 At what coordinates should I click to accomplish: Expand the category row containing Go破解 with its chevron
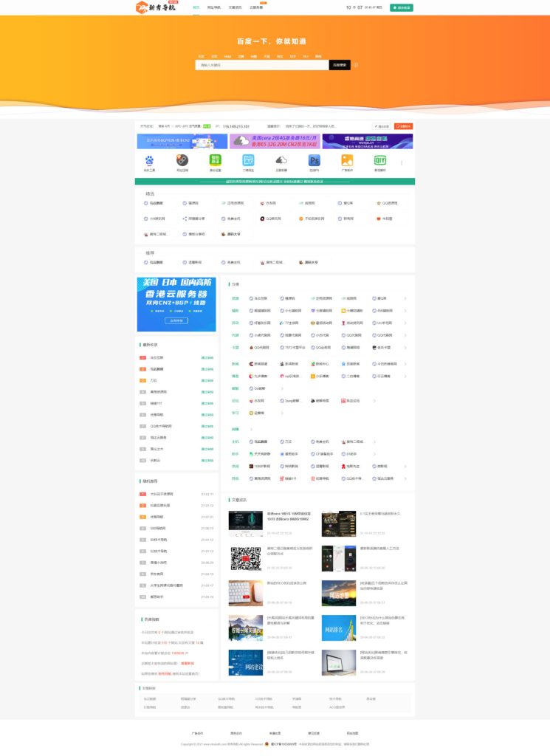(x=282, y=388)
